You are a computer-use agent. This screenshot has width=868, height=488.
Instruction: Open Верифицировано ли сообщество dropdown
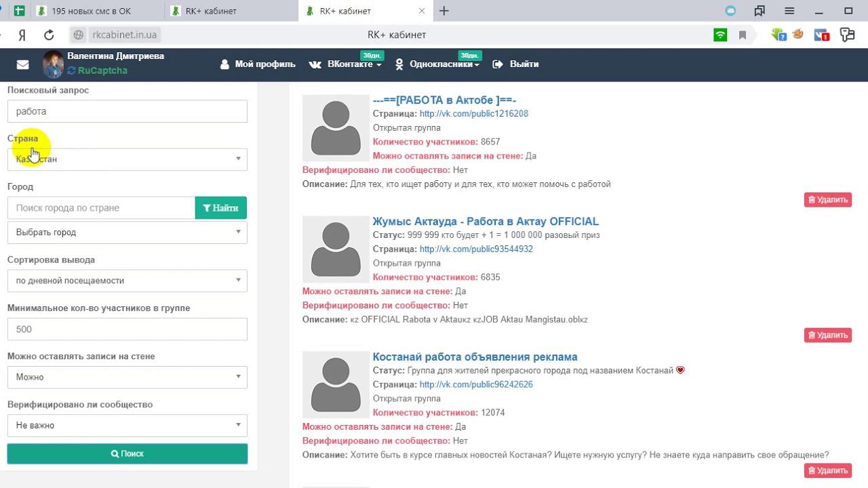(x=127, y=426)
